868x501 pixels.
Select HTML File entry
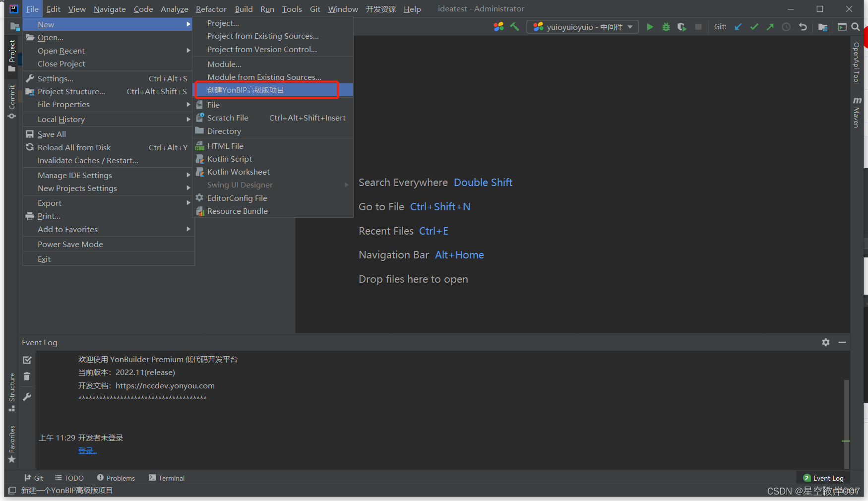click(x=273, y=146)
